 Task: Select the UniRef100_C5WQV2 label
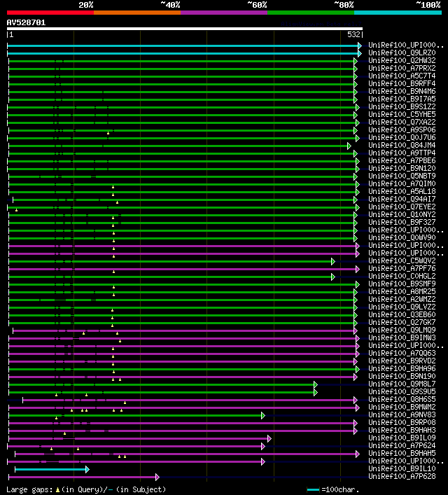402,260
